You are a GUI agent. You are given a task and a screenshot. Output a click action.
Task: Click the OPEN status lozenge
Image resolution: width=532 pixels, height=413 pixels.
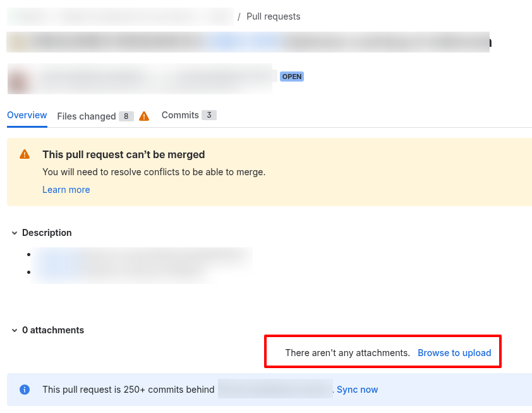(x=291, y=77)
